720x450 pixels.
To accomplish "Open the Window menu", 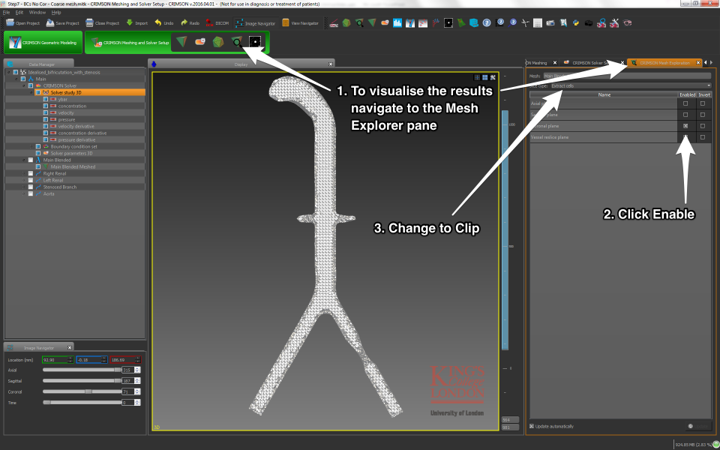I will 37,12.
